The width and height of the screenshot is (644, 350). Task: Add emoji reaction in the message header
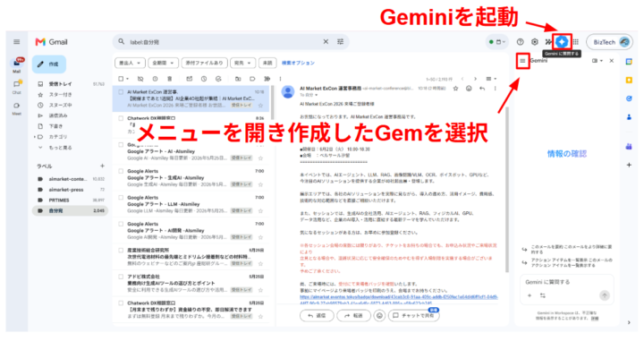coord(469,89)
